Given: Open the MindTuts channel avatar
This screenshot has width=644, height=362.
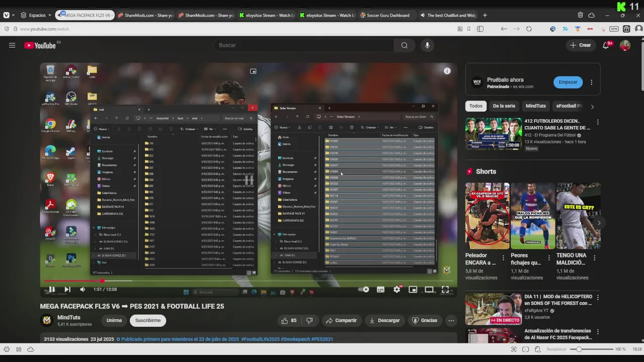Looking at the screenshot, I should tap(47, 320).
